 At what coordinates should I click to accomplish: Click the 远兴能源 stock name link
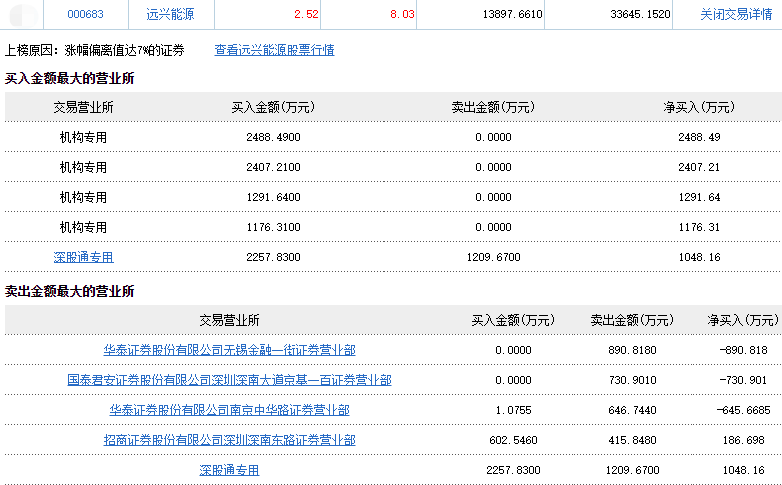(170, 15)
